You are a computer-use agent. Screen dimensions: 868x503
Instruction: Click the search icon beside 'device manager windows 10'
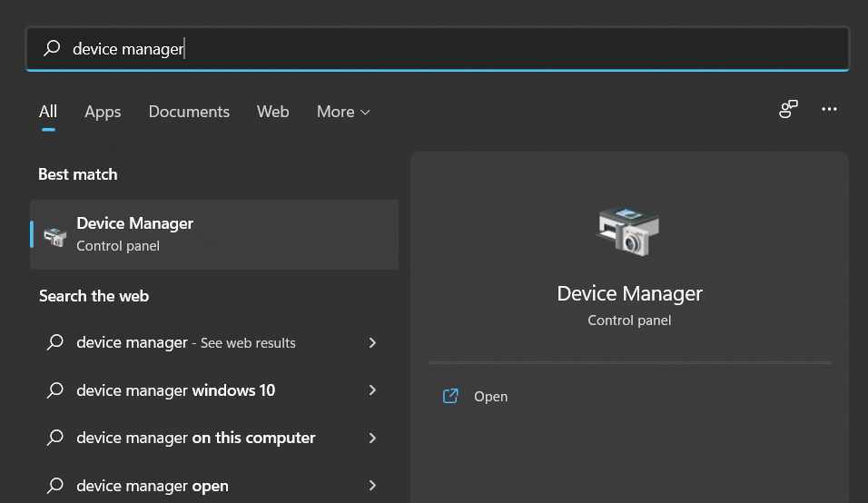point(55,390)
